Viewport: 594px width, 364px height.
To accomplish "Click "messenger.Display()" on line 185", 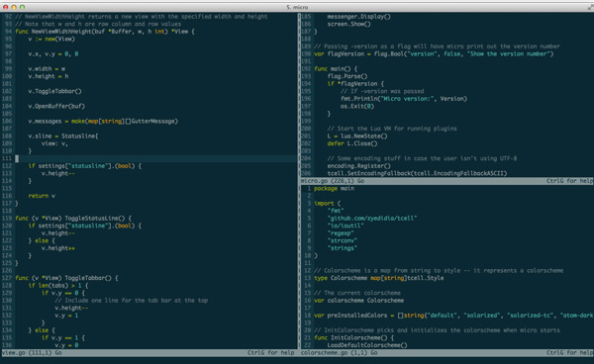I will pyautogui.click(x=358, y=17).
